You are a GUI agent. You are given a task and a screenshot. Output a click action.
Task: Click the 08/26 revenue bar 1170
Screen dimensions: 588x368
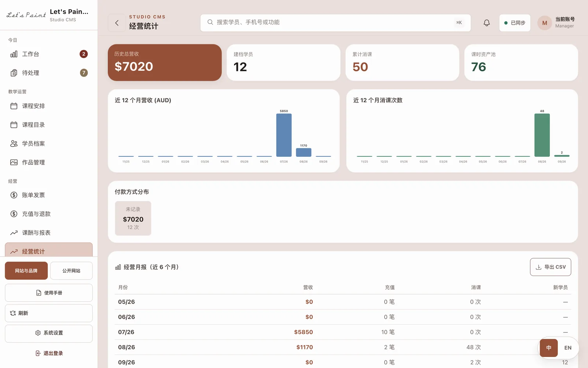[304, 152]
